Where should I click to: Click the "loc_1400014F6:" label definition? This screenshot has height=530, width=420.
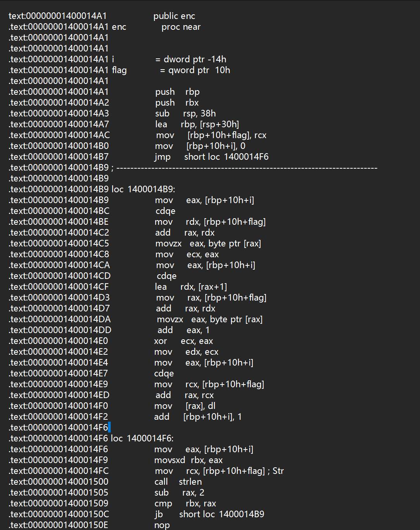click(142, 439)
